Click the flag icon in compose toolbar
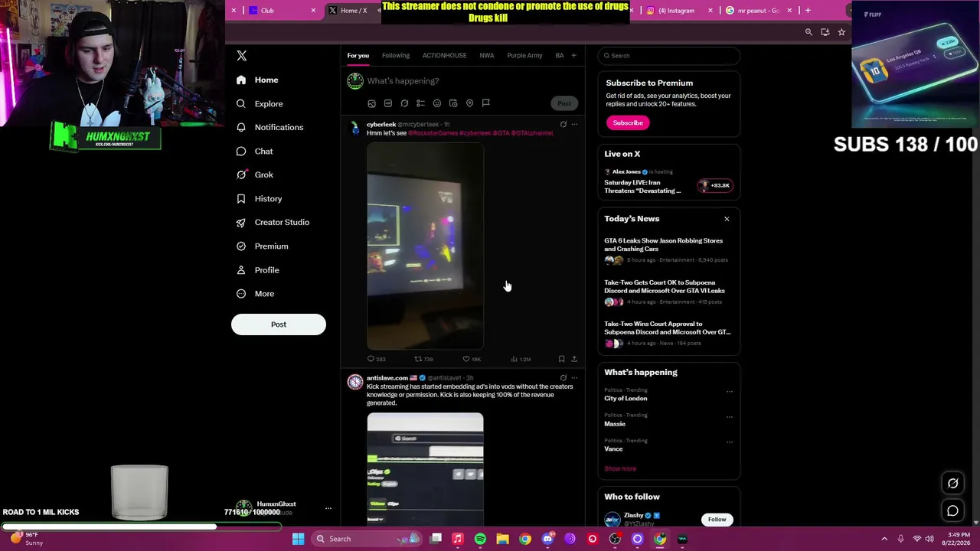 tap(485, 103)
